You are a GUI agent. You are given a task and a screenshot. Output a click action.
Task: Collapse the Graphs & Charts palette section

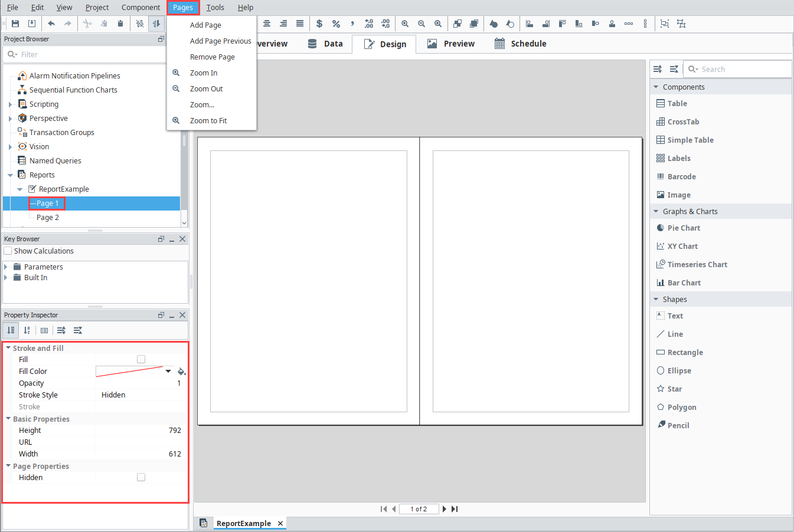click(x=656, y=211)
